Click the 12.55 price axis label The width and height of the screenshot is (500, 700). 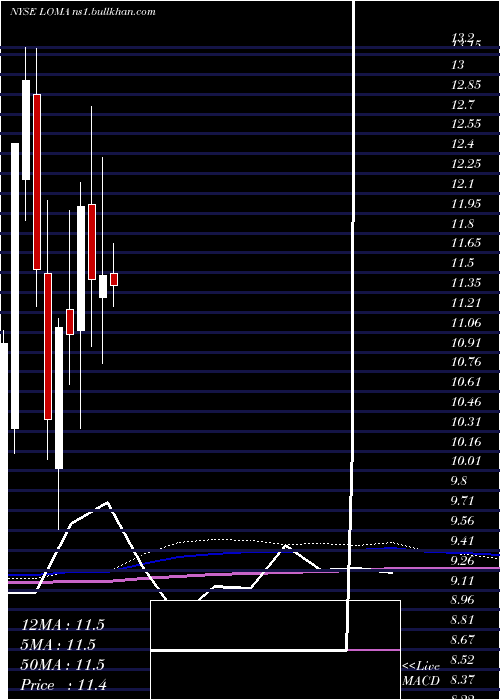coord(466,124)
